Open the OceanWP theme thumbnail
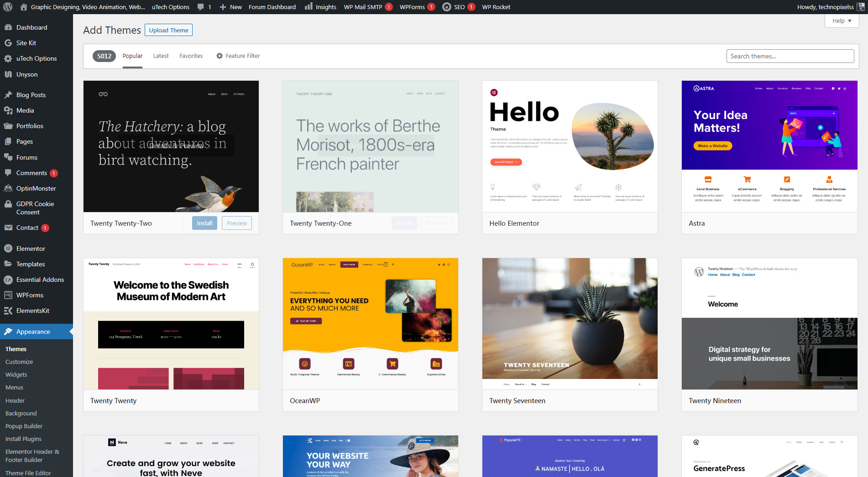 pos(370,324)
